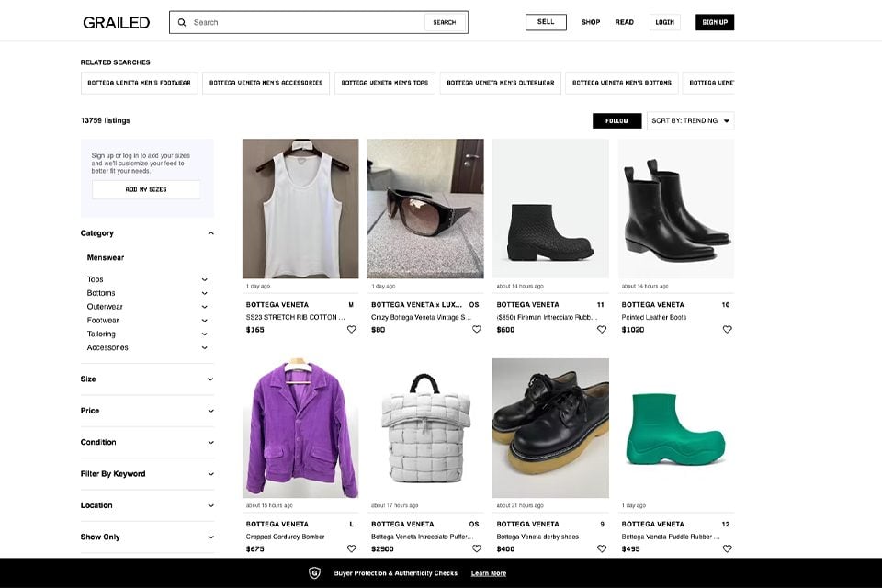Open the SHOP menu
Viewport: 882px width, 588px height.
pyautogui.click(x=591, y=22)
